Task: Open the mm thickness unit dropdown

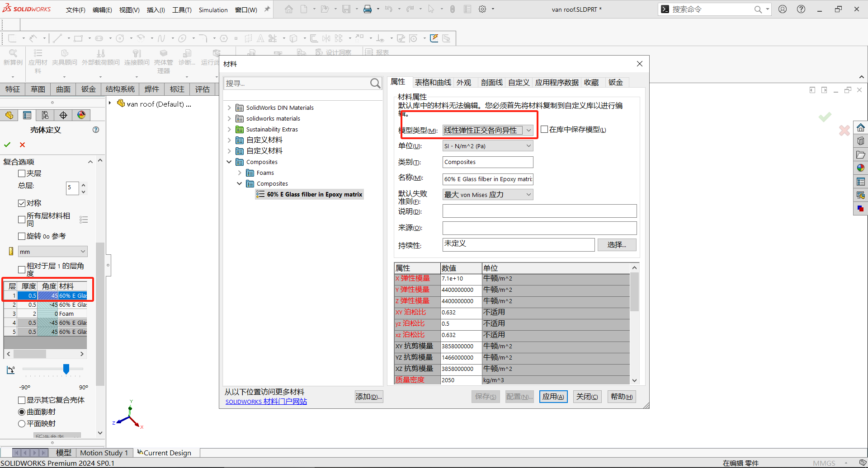Action: pos(53,252)
